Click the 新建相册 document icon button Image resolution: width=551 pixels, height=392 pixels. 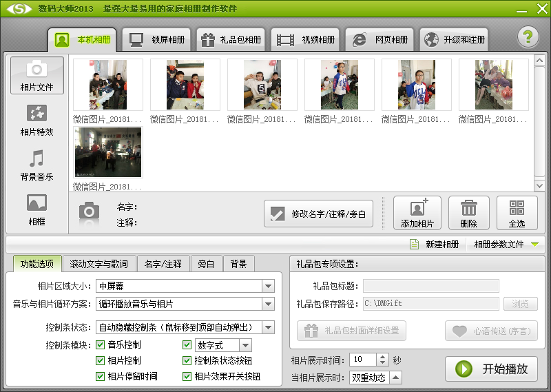click(435, 244)
